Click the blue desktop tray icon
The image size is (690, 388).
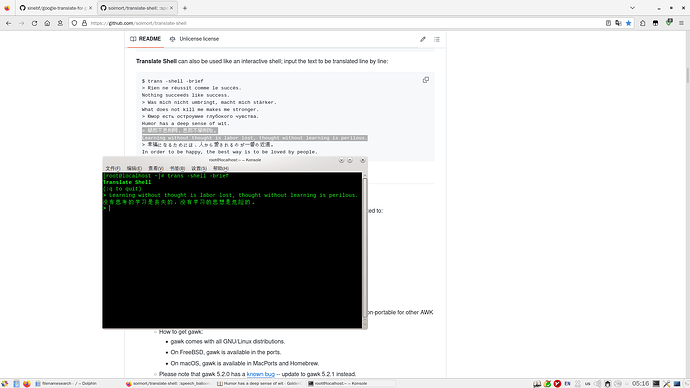[x=677, y=384]
